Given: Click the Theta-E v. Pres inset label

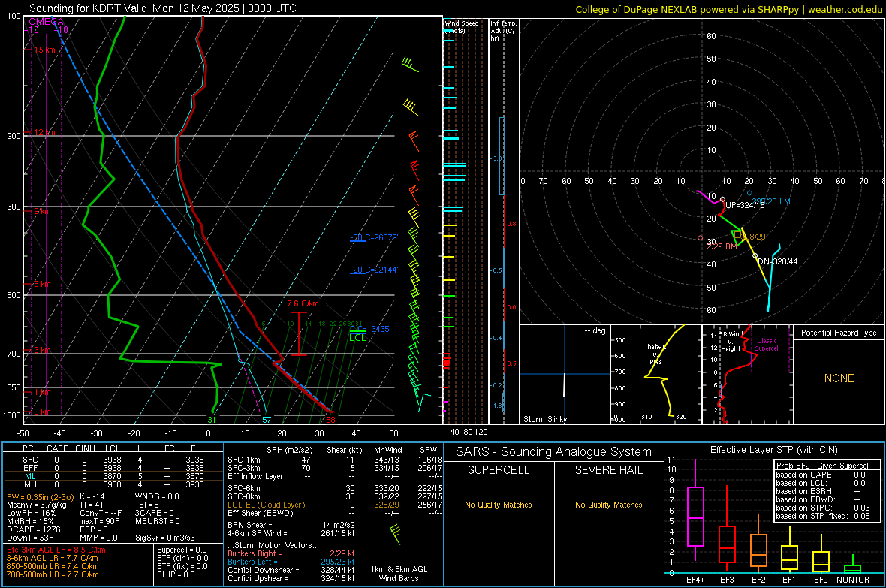Looking at the screenshot, I should pyautogui.click(x=655, y=354).
